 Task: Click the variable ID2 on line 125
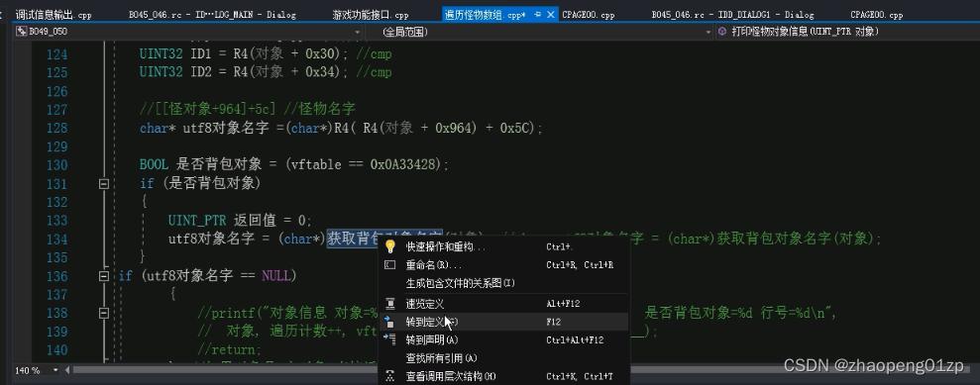[x=200, y=73]
